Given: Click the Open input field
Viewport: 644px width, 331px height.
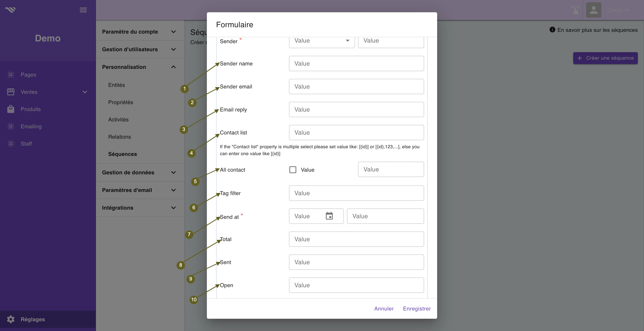Looking at the screenshot, I should tap(356, 285).
